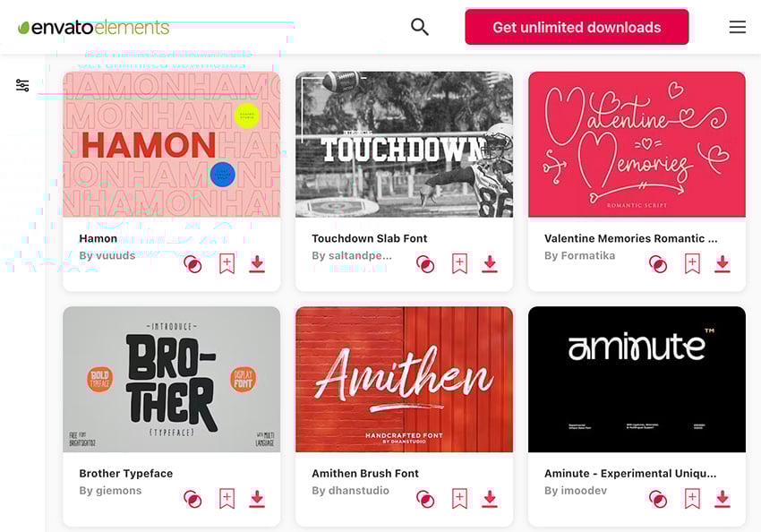761x532 pixels.
Task: Open the Touchdown Slab Font title
Action: [369, 238]
